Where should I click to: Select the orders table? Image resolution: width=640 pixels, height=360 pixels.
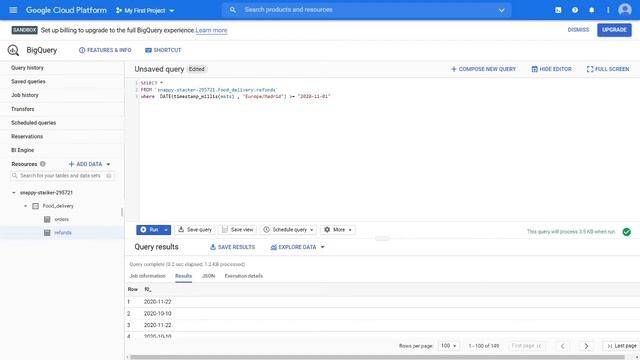coord(62,220)
